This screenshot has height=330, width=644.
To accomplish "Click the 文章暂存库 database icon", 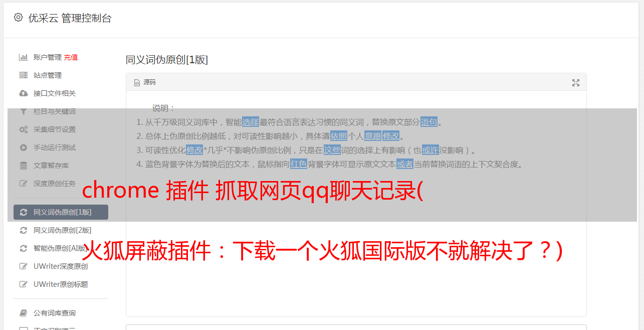I will click(23, 166).
